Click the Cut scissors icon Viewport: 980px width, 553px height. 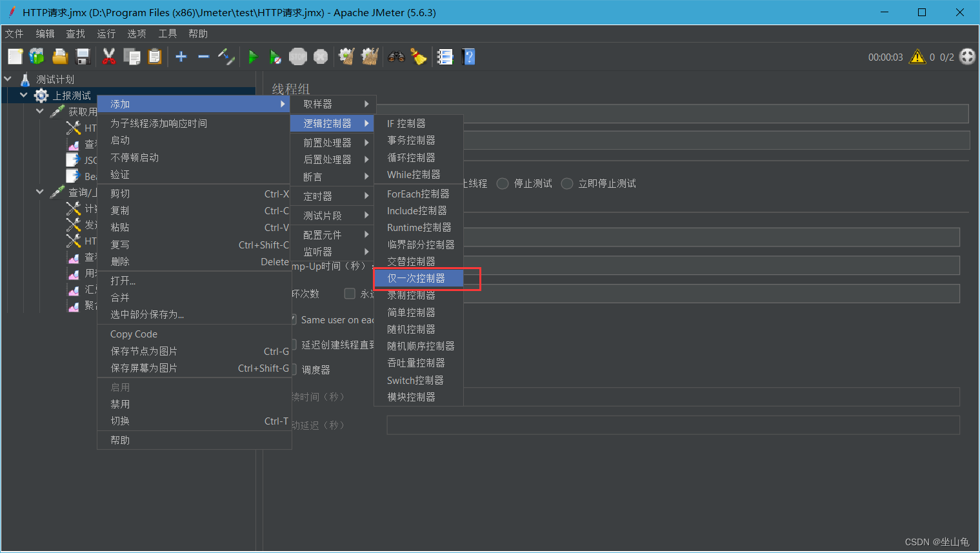(109, 57)
